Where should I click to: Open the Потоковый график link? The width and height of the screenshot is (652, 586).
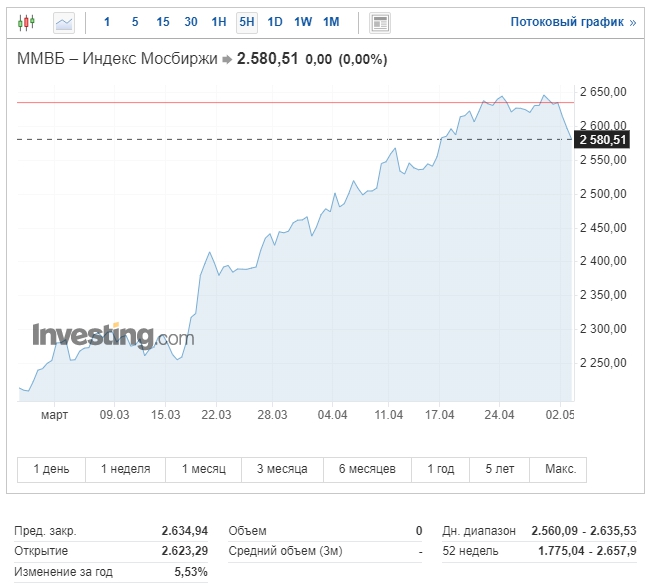[x=573, y=22]
